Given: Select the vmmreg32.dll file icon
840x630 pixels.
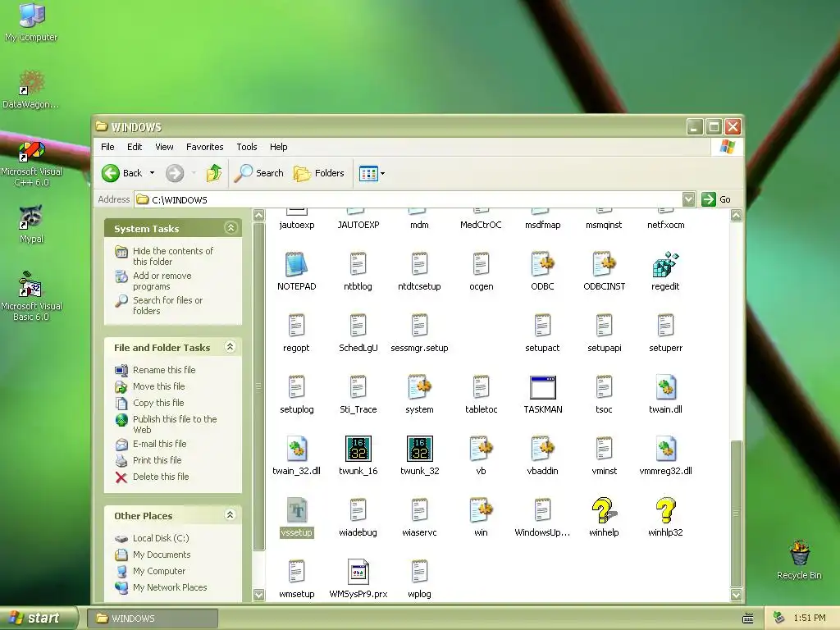Looking at the screenshot, I should point(665,449).
